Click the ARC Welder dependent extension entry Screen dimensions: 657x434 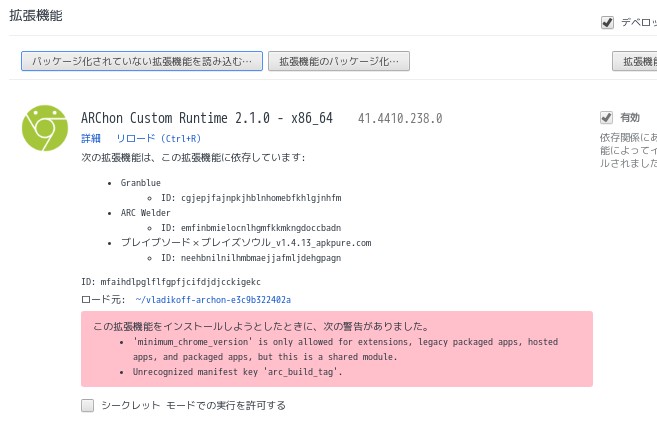[x=145, y=213]
